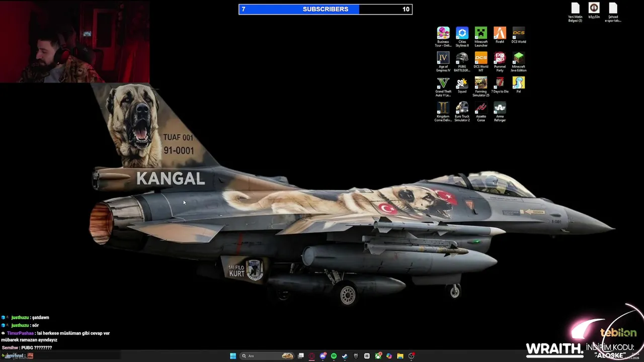The image size is (644, 362).
Task: Launch Cities Skylines II from desktop
Action: [462, 37]
